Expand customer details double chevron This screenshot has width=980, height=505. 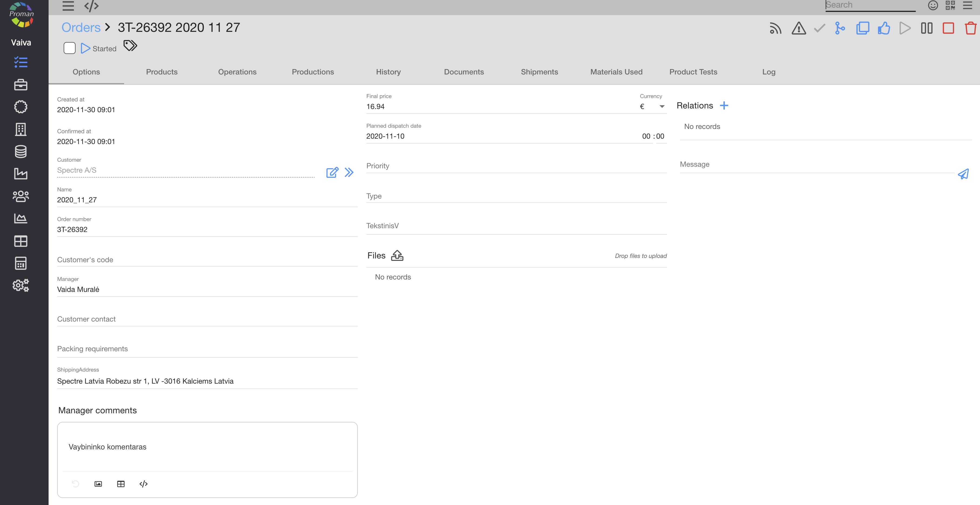[x=349, y=173]
